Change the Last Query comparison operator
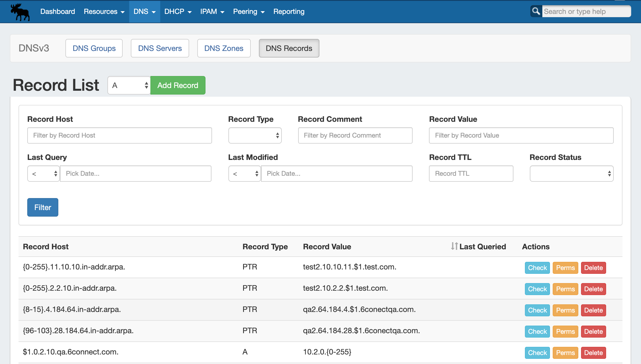641x364 pixels. (x=44, y=174)
